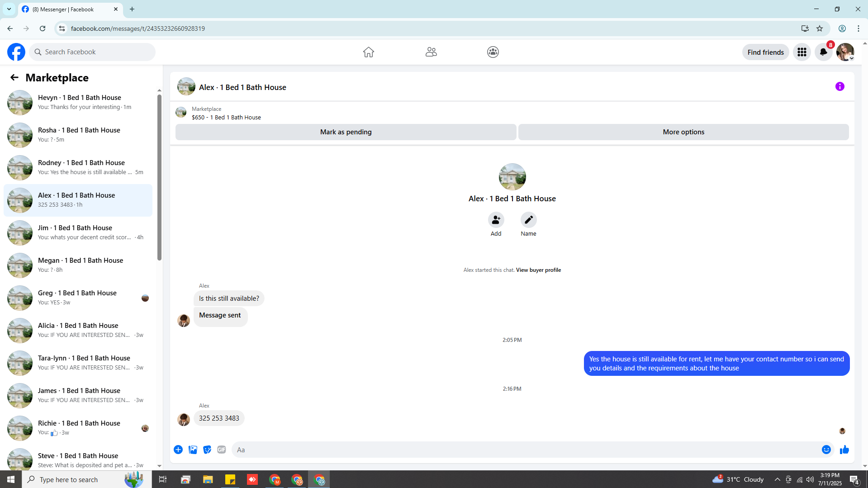Open the Windows Start menu
Screen dimensions: 868x488
(11, 479)
